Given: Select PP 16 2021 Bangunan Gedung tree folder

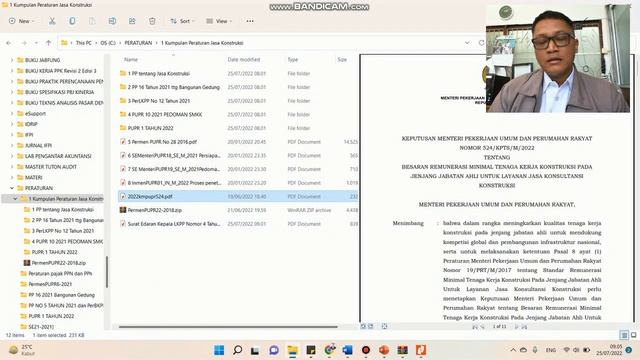Looking at the screenshot, I should point(61,295).
